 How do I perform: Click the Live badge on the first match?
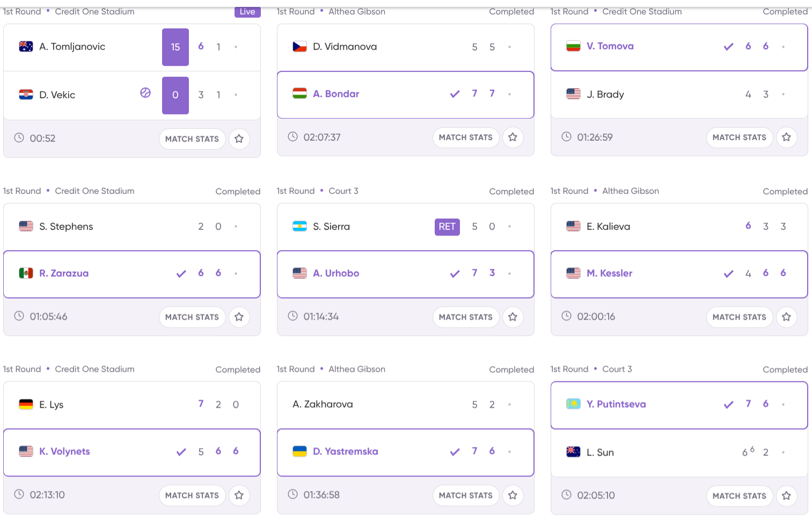247,12
